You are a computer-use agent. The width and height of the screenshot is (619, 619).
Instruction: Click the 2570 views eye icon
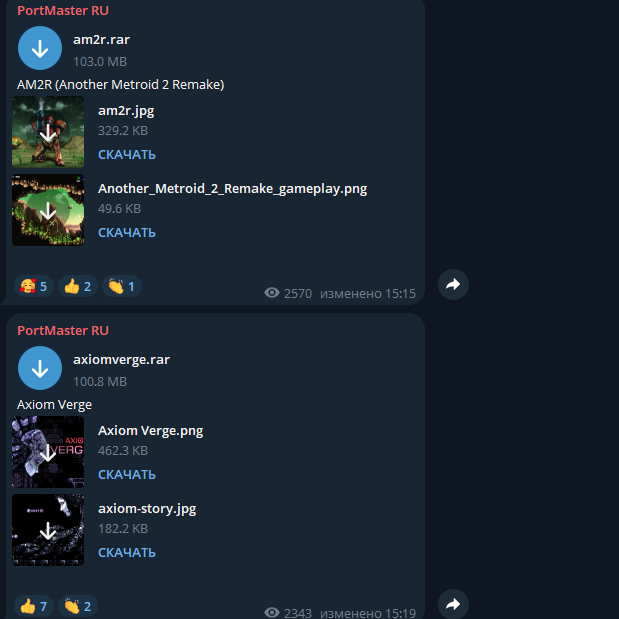pos(272,293)
